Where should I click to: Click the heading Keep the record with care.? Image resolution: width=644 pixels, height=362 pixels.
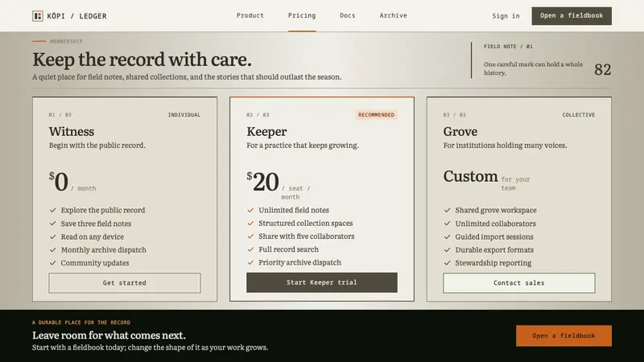click(x=142, y=60)
